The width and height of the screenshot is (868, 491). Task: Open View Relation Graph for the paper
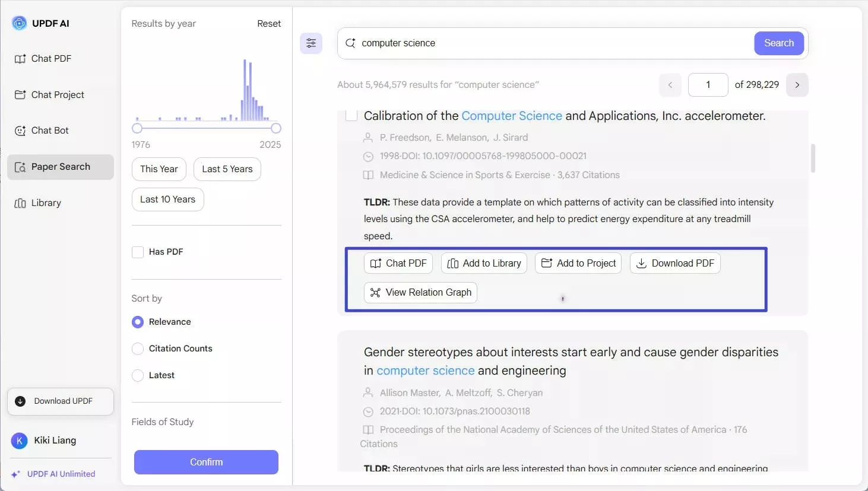tap(420, 293)
